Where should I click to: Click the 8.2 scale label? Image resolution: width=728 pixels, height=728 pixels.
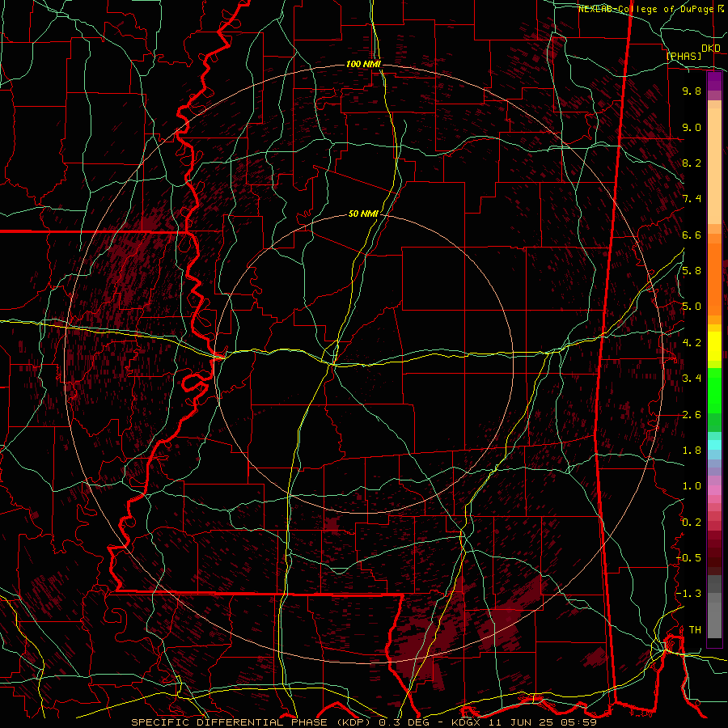pos(692,163)
